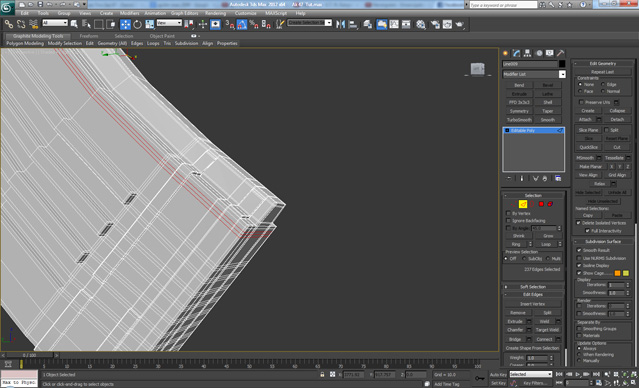Choose the Rectangular Selection Region icon
The height and width of the screenshot is (388, 639).
[x=98, y=24]
